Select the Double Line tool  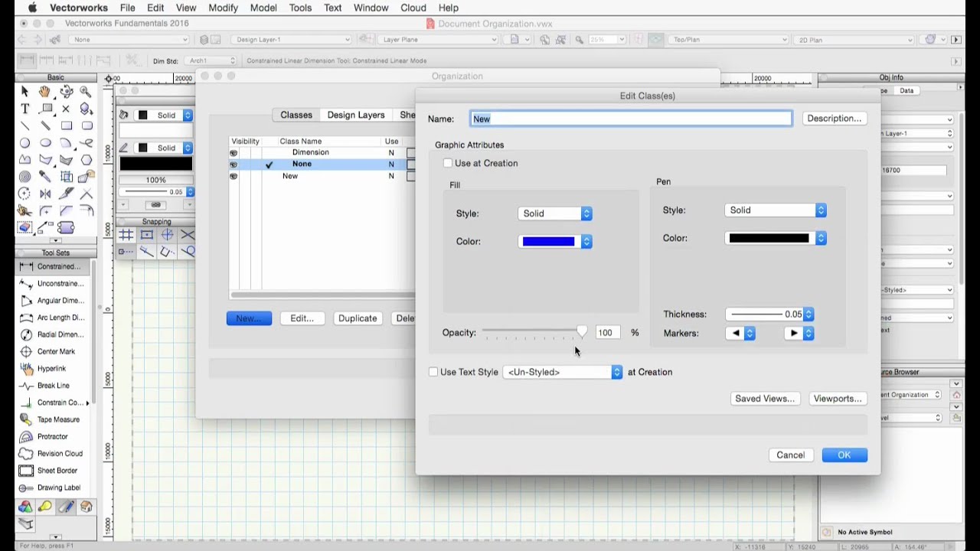[x=45, y=126]
